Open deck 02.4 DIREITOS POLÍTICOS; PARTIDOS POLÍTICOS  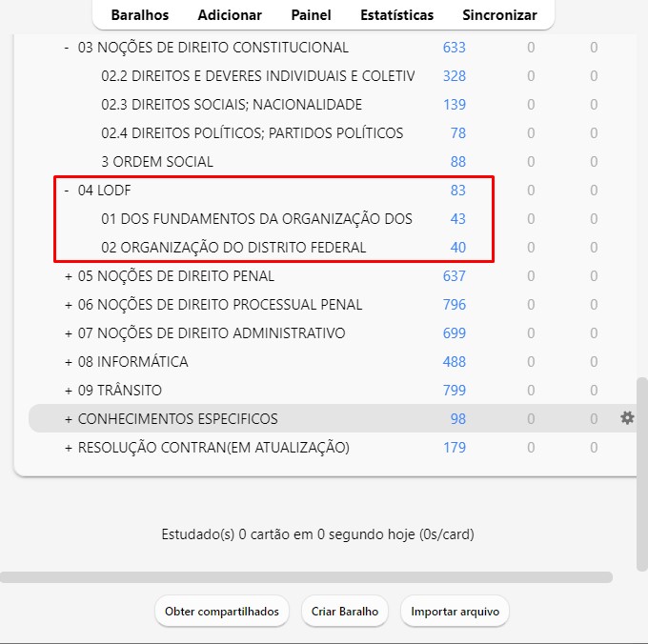[x=253, y=133]
